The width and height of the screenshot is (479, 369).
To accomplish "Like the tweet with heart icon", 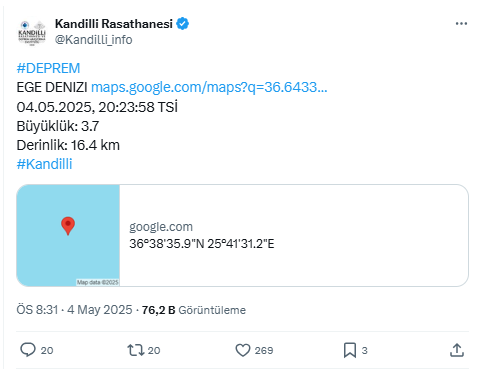I will tap(243, 350).
